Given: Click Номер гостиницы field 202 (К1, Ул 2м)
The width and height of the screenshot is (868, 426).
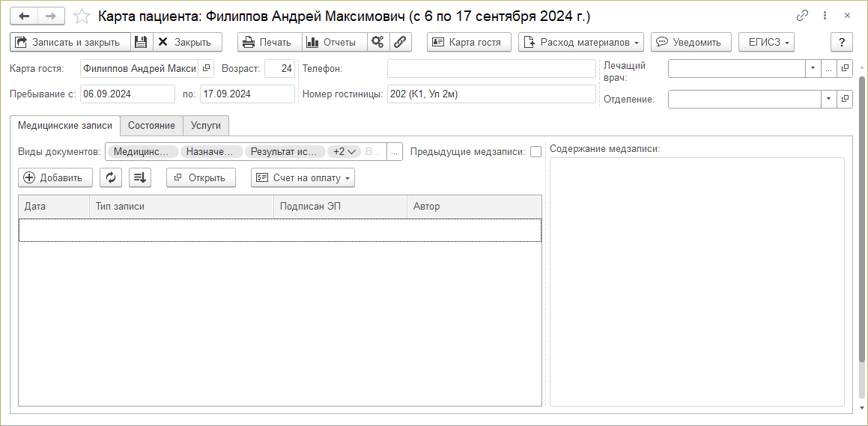Looking at the screenshot, I should tap(491, 94).
